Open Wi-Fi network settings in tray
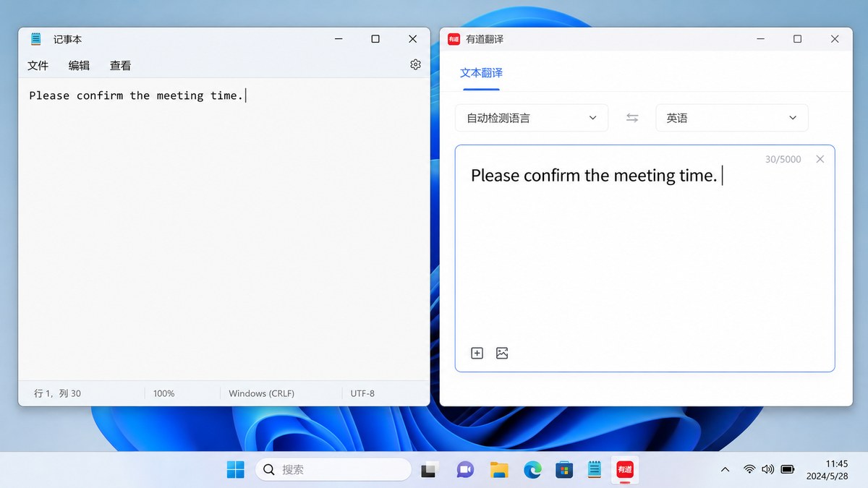868x488 pixels. pos(749,470)
